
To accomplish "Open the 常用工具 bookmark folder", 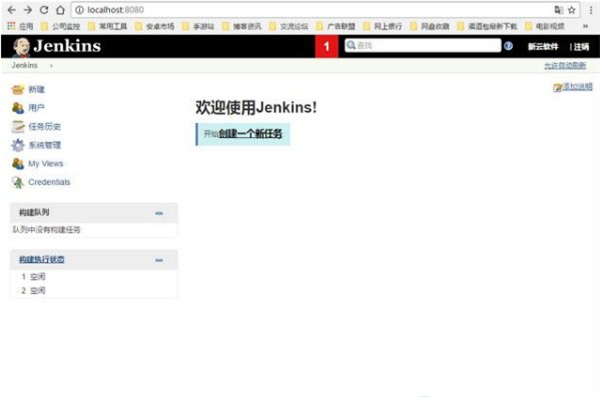I will pyautogui.click(x=108, y=26).
